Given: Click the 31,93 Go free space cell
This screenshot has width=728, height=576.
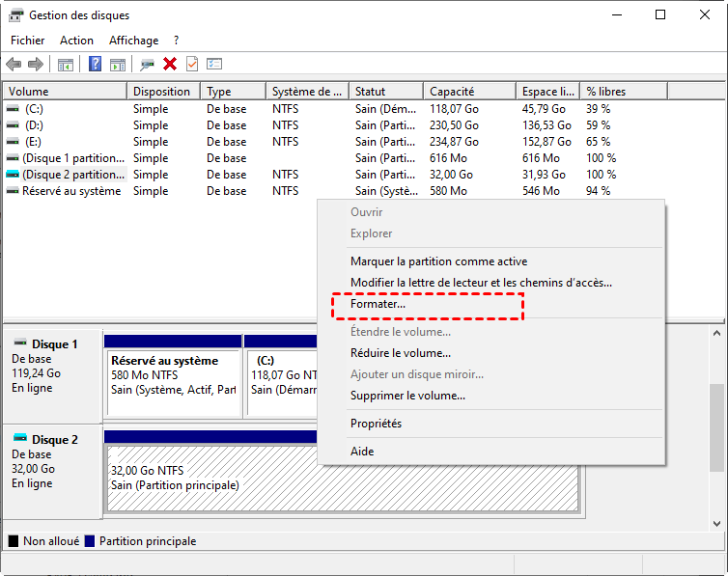Looking at the screenshot, I should point(544,175).
